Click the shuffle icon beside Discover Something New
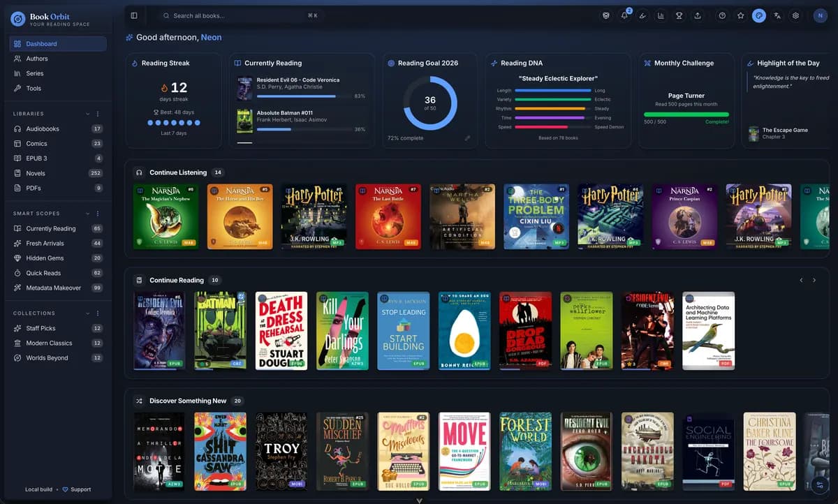This screenshot has height=504, width=838. (139, 401)
